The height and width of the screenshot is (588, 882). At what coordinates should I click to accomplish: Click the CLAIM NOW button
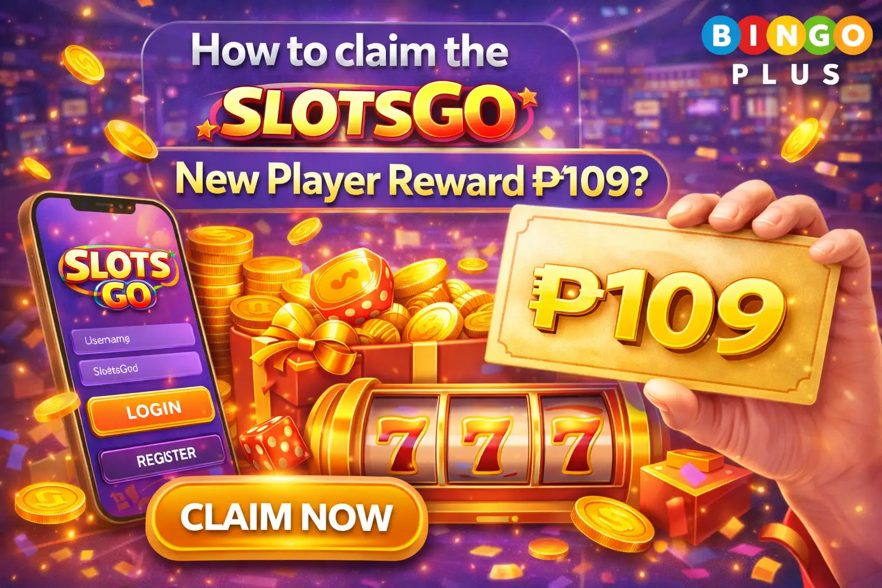pos(287,518)
